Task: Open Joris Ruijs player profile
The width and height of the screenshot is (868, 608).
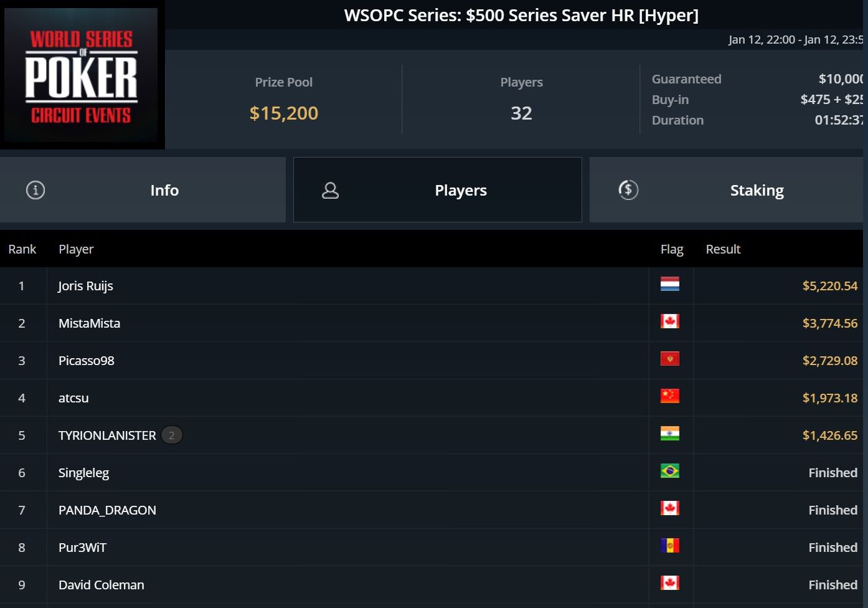Action: (x=85, y=286)
